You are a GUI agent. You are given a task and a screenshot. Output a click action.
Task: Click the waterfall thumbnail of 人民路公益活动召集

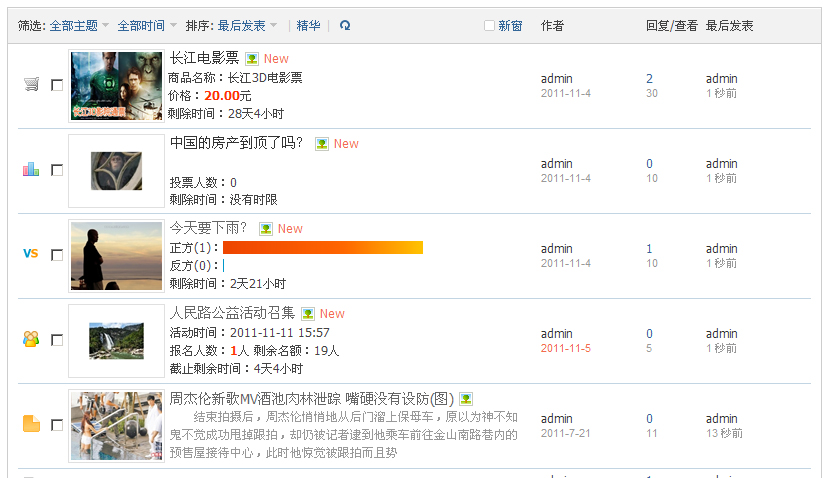(116, 341)
